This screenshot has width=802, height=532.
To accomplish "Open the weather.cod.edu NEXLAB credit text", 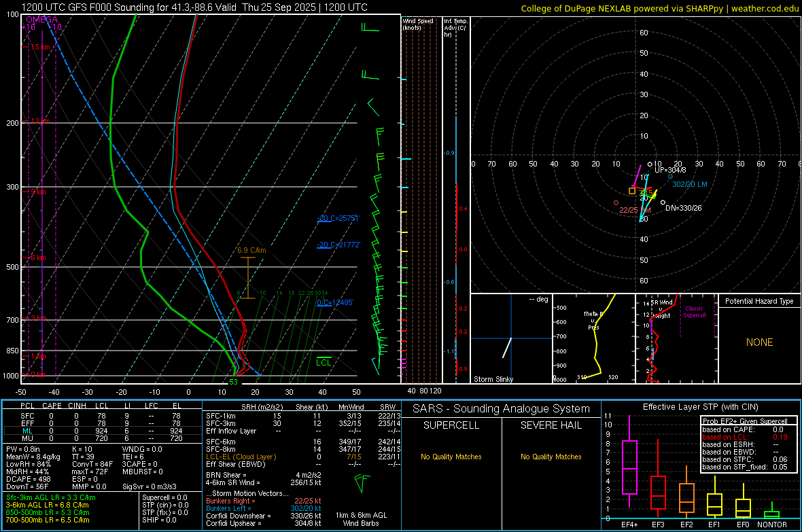I will pos(659,8).
